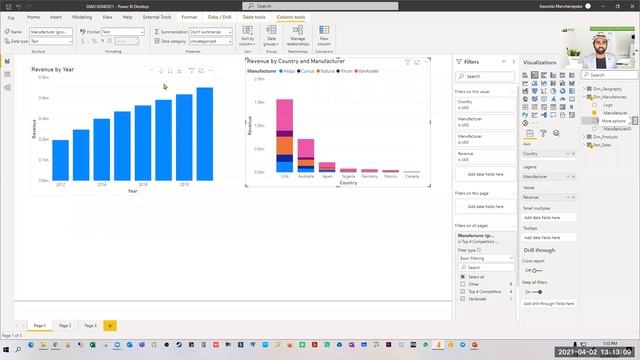The height and width of the screenshot is (360, 640).
Task: Open the Summarization dropdown
Action: pyautogui.click(x=211, y=32)
